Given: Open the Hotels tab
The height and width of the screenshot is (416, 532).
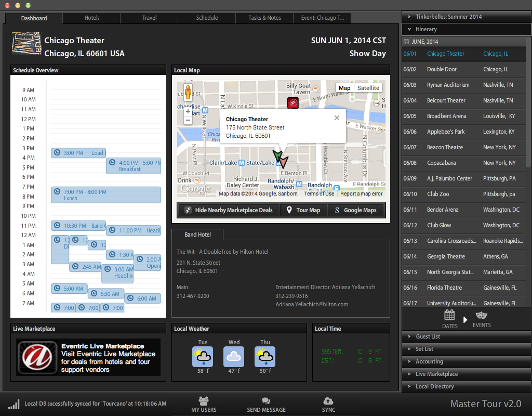Looking at the screenshot, I should (x=91, y=18).
